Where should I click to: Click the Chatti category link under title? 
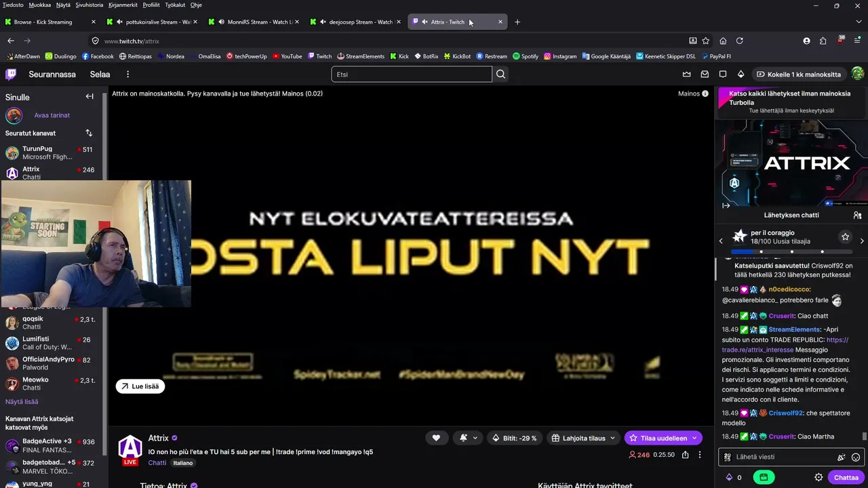tap(157, 463)
